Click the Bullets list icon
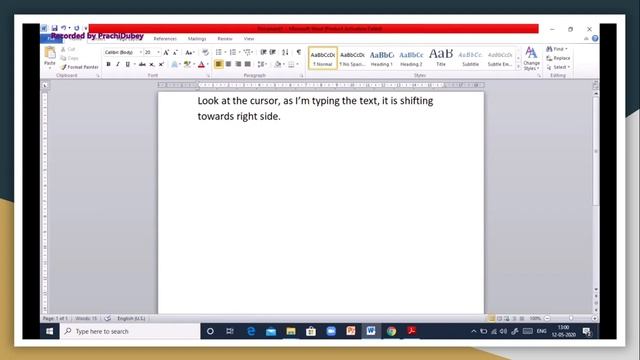 (219, 52)
